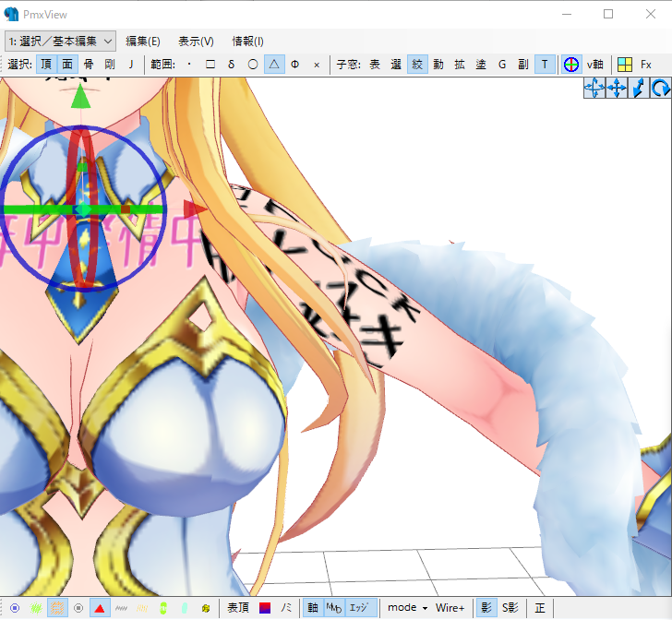Open the mode dropdown
This screenshot has width=672, height=620.
coord(407,608)
